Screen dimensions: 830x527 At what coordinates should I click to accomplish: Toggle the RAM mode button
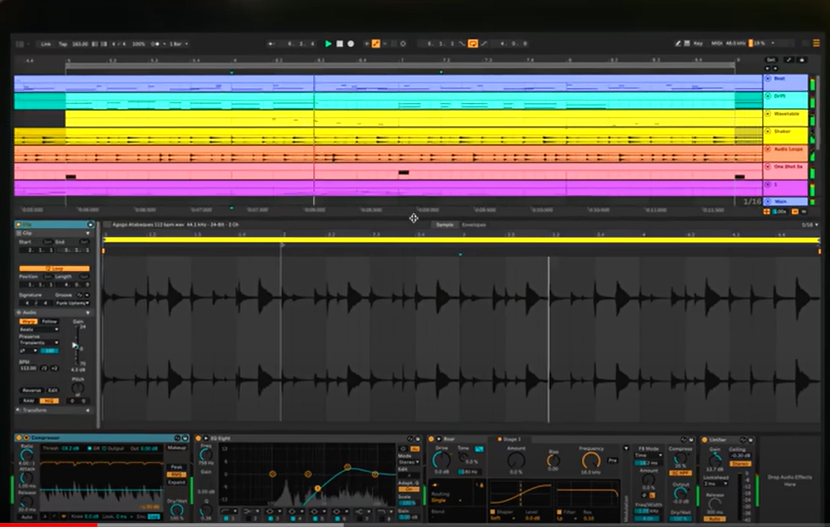coord(29,401)
